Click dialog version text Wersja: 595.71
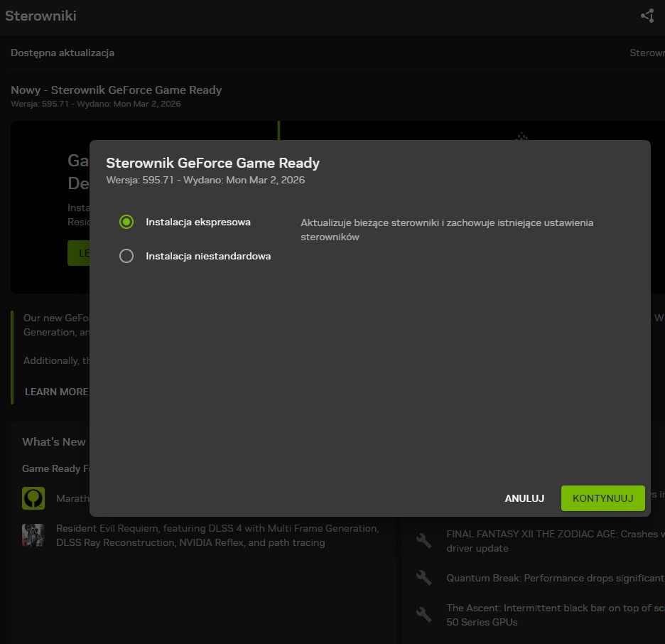This screenshot has height=644, width=665. [205, 180]
